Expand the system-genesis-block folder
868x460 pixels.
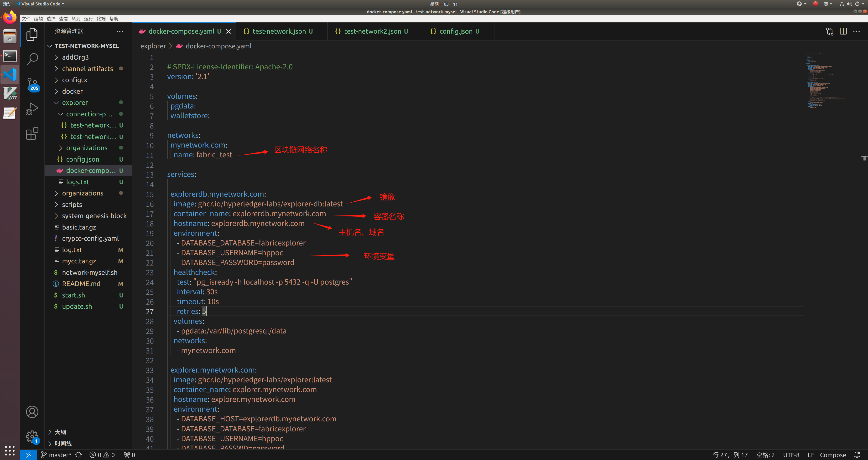[x=88, y=215]
